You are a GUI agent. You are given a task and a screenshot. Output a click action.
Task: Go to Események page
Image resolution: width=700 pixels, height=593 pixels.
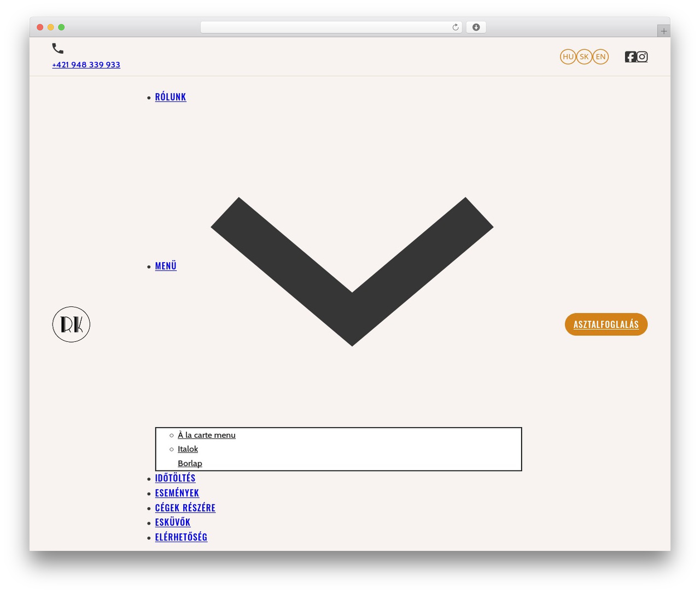[x=177, y=493]
